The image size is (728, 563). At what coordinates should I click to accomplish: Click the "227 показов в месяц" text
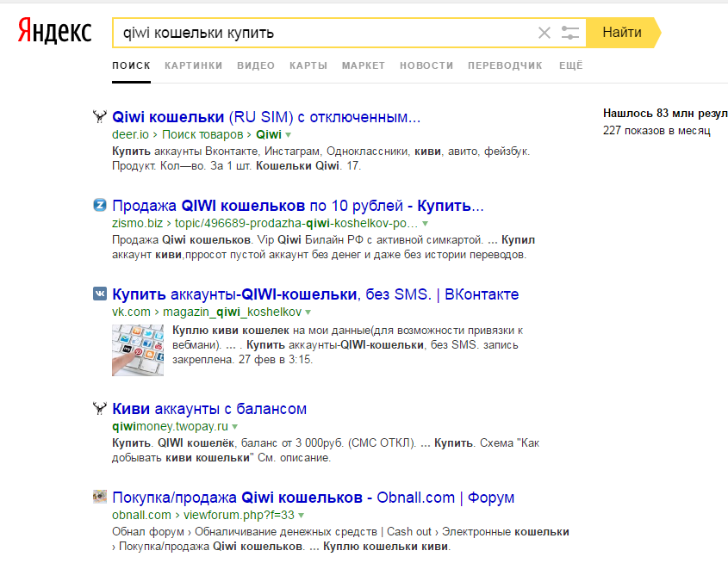[656, 131]
